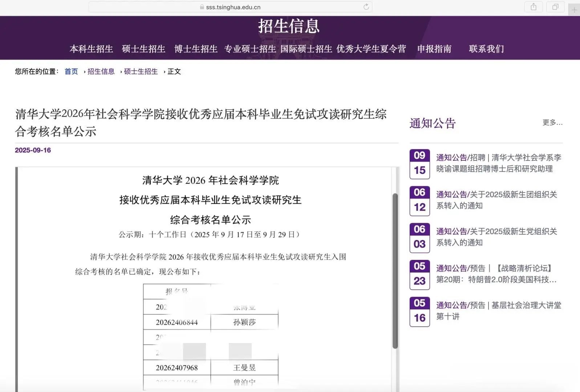This screenshot has width=580, height=392.
Task: Show the tab overview icon
Action: point(555,7)
